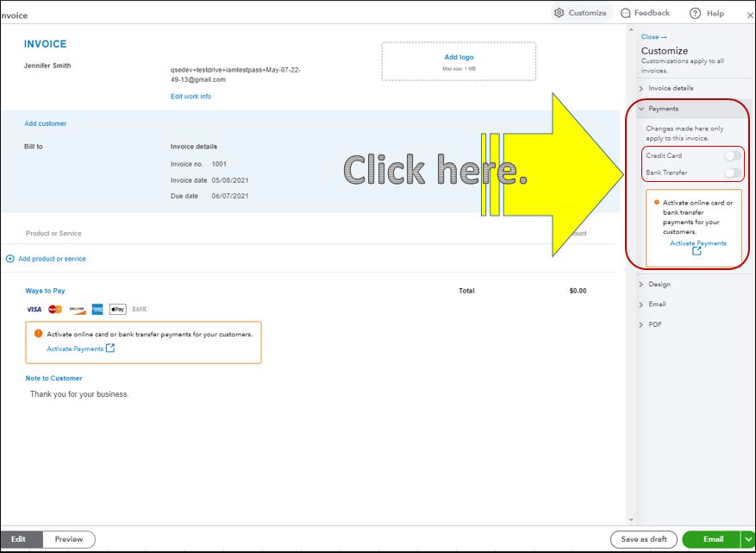Click the scrollbar up arrow in Customize panel

pos(631,30)
